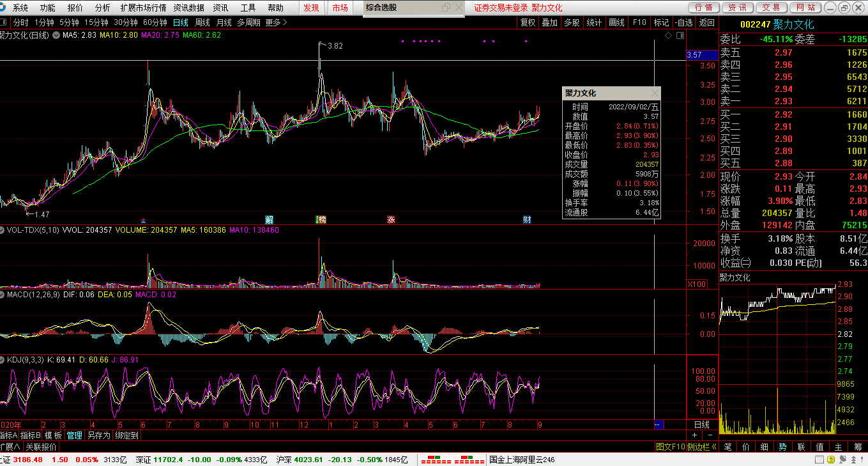This screenshot has height=466, width=868.
Task: Click the 画线 drawing tools button
Action: point(616,22)
